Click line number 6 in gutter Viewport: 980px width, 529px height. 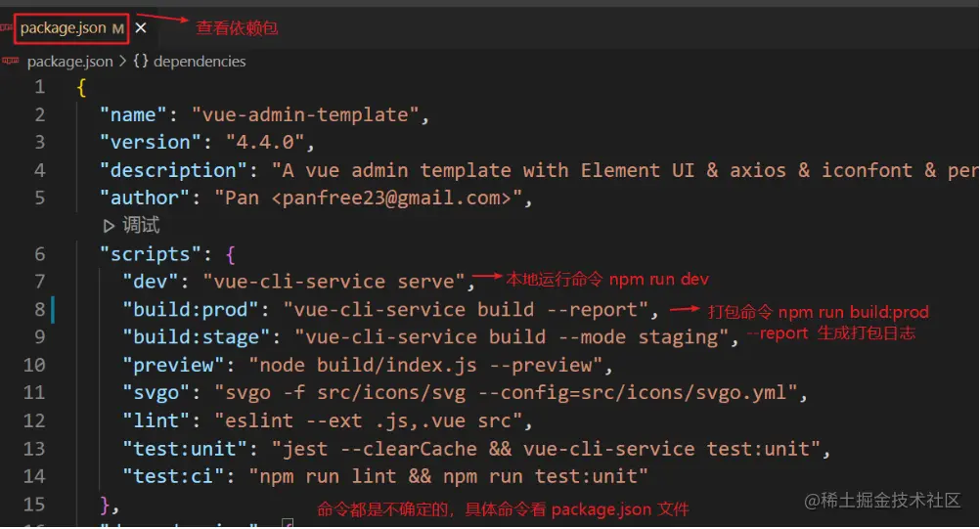click(39, 254)
